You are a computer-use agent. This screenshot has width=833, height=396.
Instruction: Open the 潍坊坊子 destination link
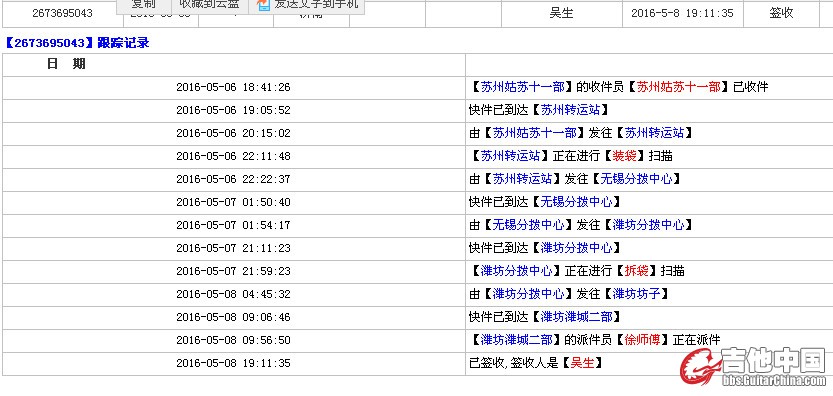(636, 293)
